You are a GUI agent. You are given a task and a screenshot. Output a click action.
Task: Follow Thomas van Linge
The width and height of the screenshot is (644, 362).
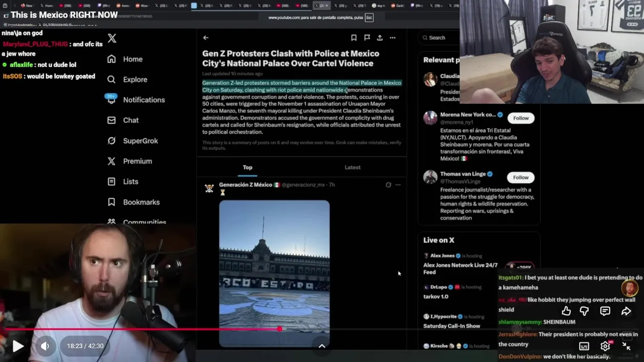click(x=521, y=177)
